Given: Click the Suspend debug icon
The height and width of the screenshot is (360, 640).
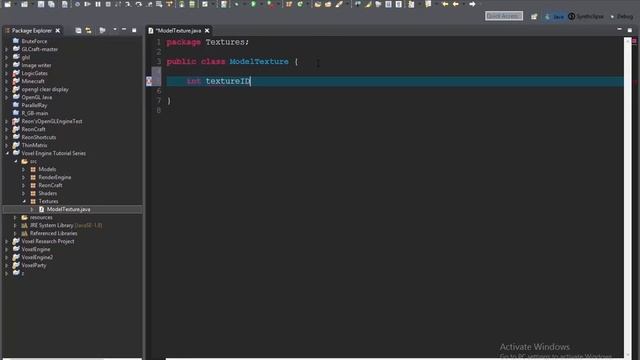Looking at the screenshot, I should coord(98,4).
